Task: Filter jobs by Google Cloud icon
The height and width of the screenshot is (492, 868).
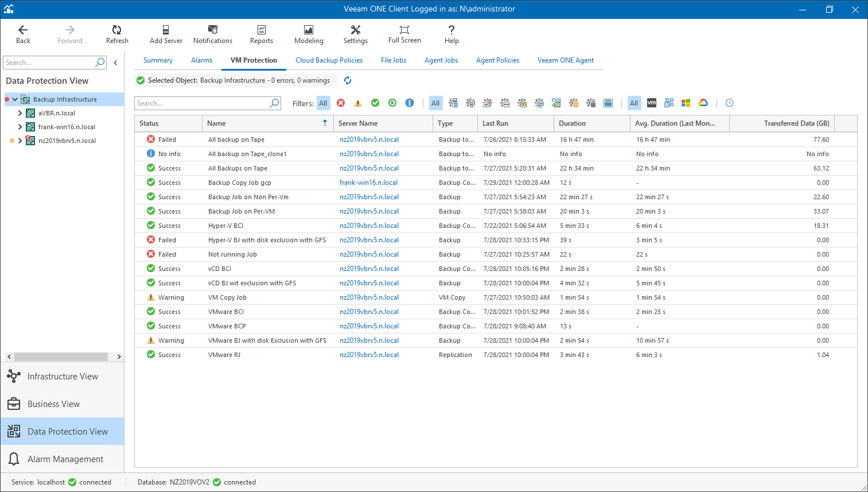Action: coord(703,103)
